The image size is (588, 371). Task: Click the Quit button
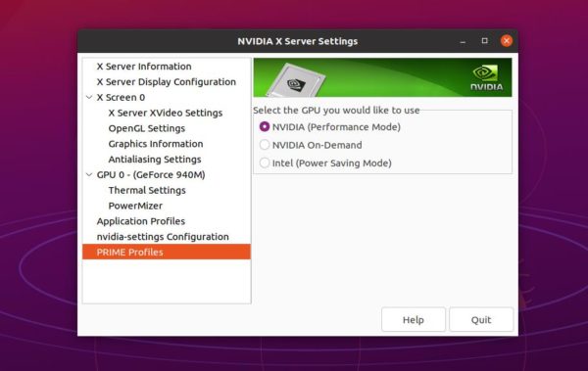[x=481, y=320]
